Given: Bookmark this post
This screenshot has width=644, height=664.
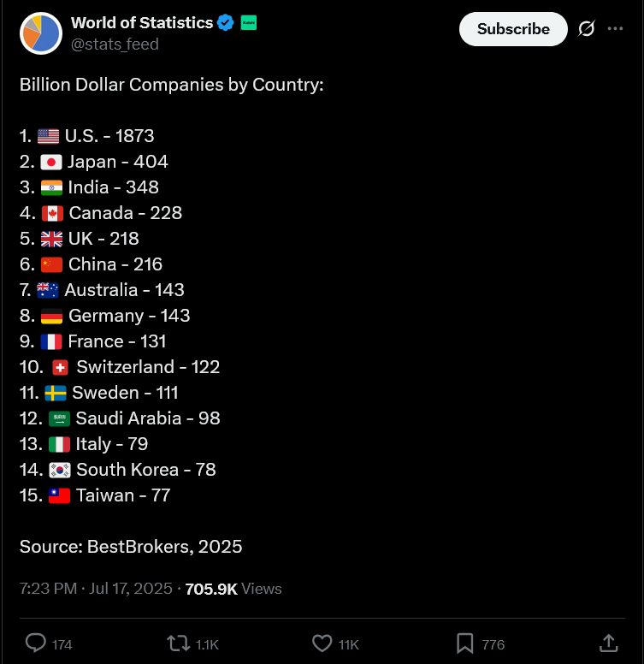Looking at the screenshot, I should point(464,643).
